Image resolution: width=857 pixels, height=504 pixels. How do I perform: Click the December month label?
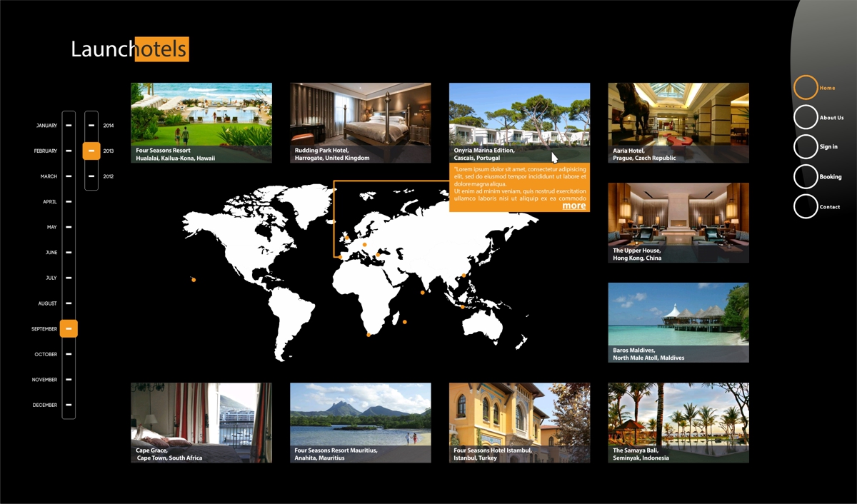pyautogui.click(x=45, y=405)
